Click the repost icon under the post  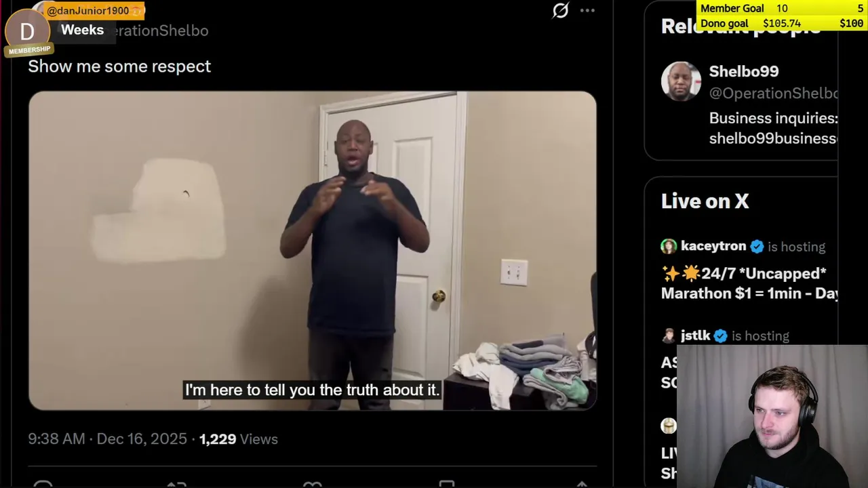coord(176,484)
